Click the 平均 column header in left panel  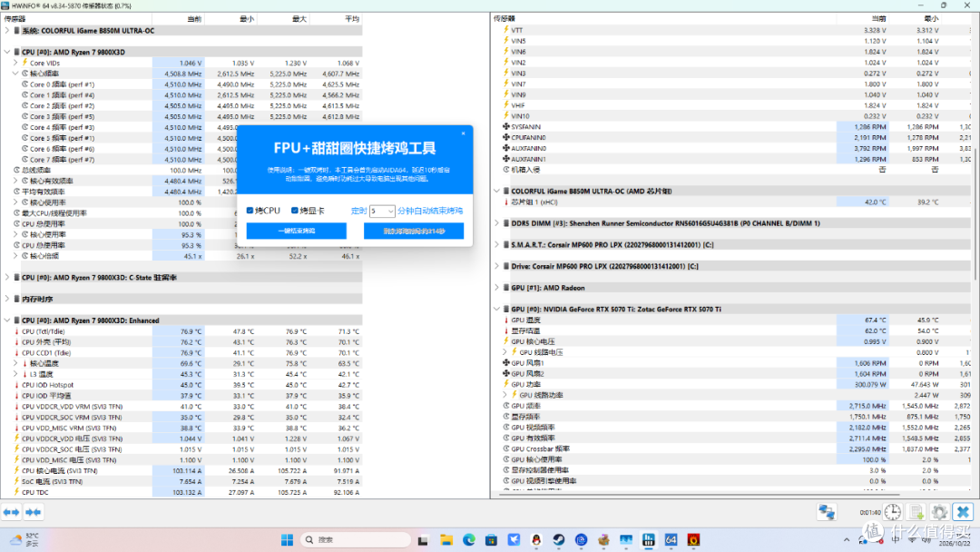point(336,19)
